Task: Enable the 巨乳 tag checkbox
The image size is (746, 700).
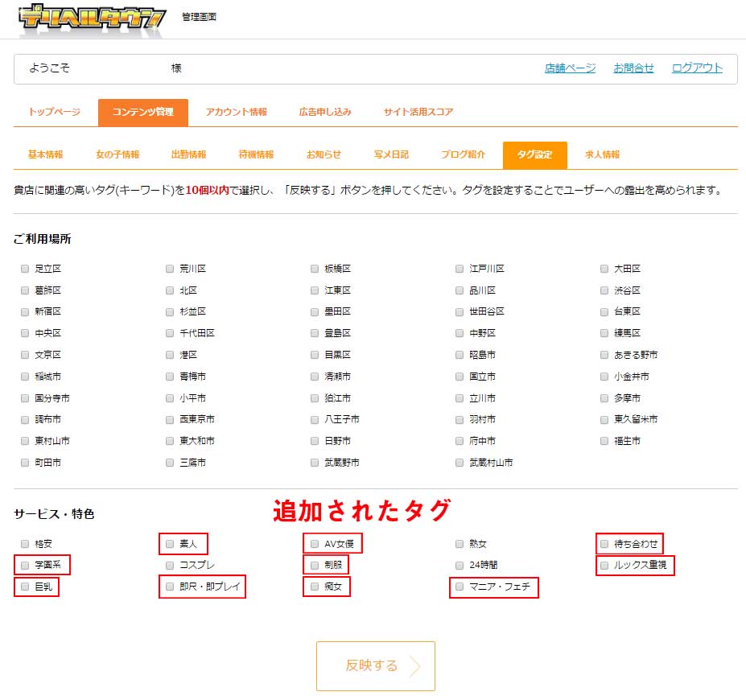Action: (25, 587)
